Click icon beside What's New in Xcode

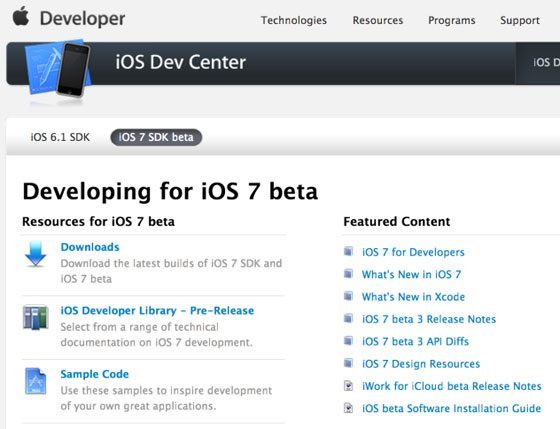click(348, 296)
